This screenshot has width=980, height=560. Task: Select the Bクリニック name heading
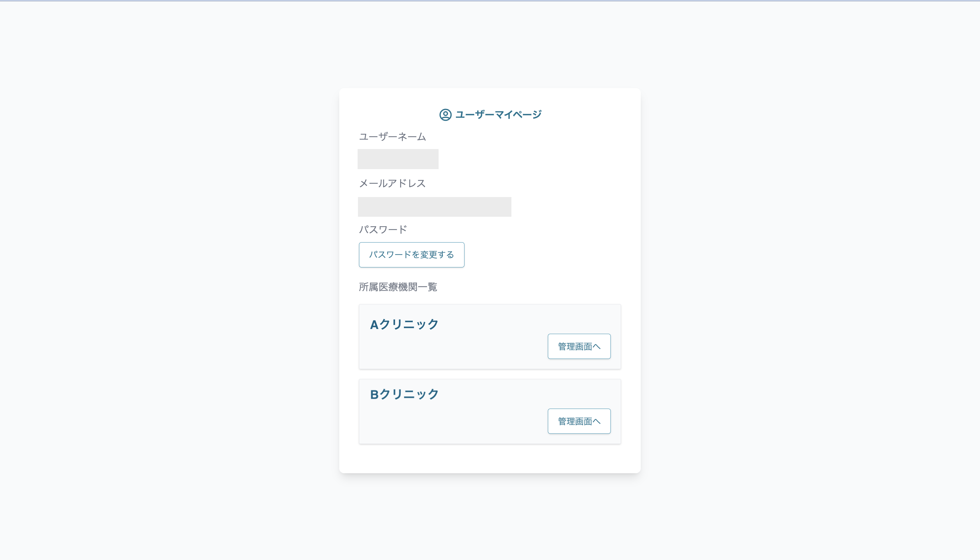404,394
